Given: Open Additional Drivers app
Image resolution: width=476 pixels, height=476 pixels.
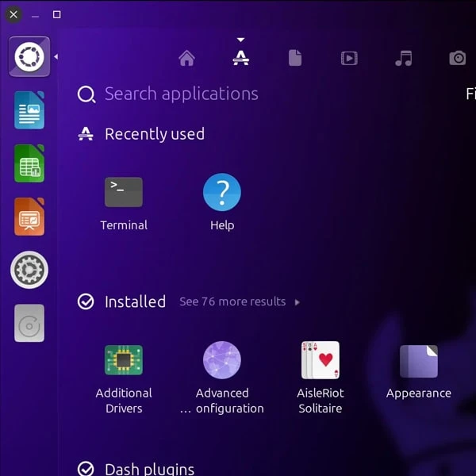Looking at the screenshot, I should coord(124,361).
